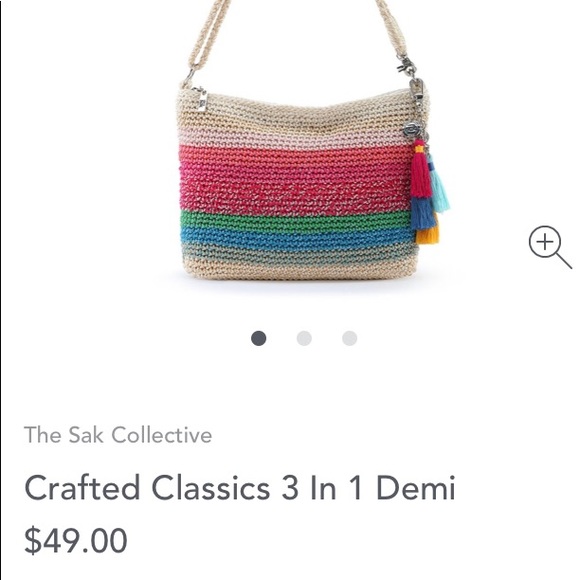Click the silver zipper pull on bag's left

coord(200,99)
